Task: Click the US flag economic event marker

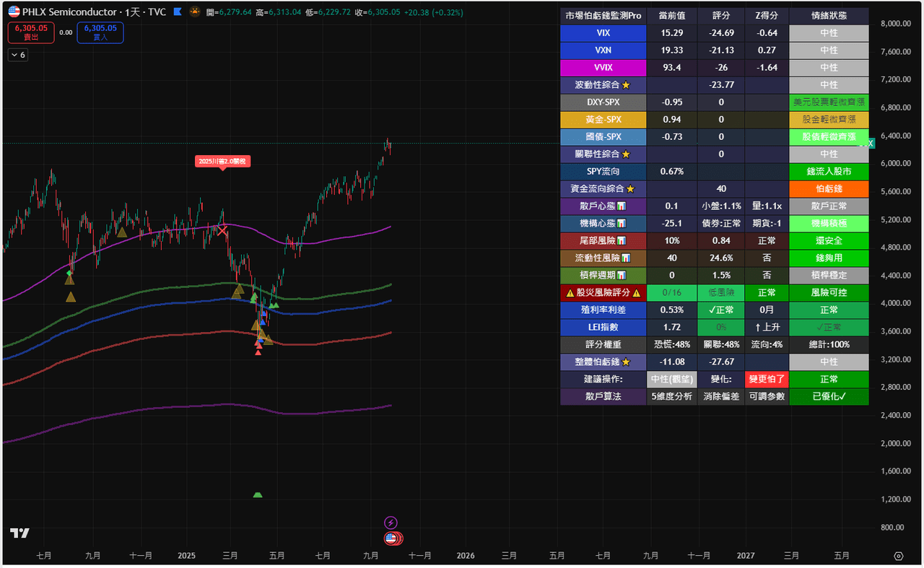Action: coord(392,538)
